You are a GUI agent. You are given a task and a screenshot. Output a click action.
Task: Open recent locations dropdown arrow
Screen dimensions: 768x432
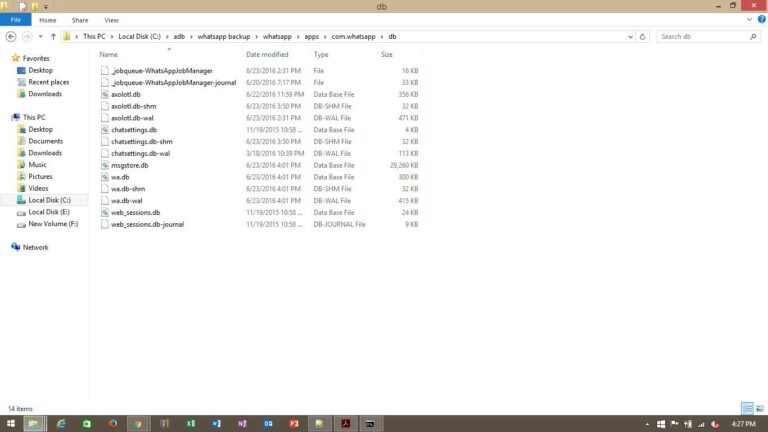pyautogui.click(x=40, y=37)
